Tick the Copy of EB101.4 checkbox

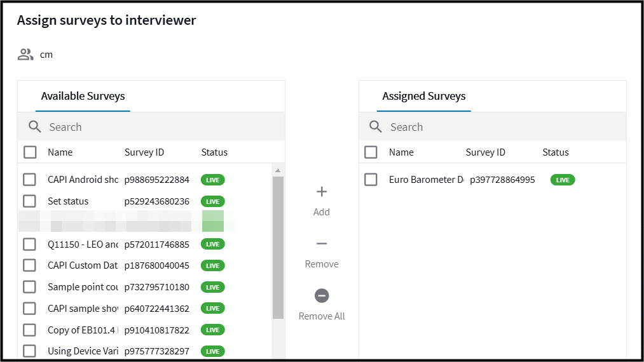(x=30, y=330)
